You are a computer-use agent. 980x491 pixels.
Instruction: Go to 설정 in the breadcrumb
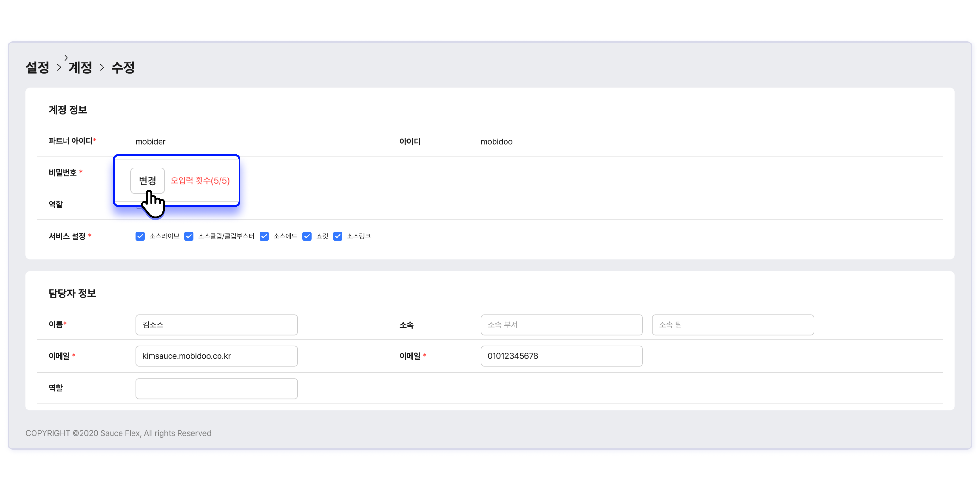point(37,67)
